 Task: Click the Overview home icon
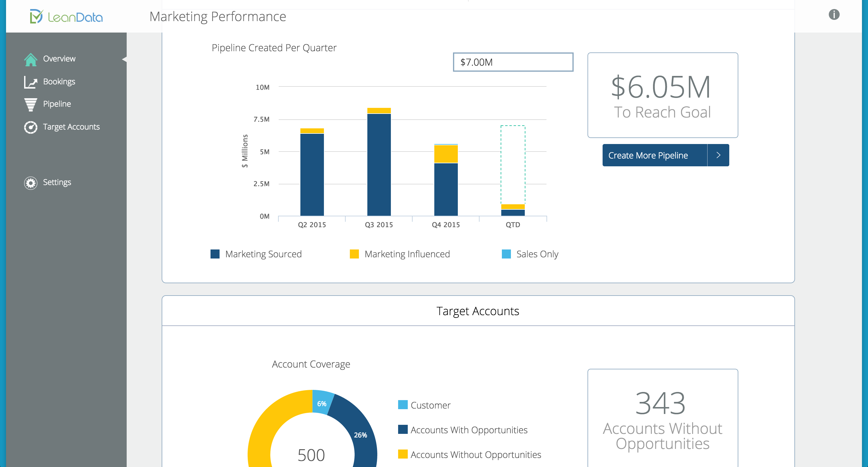pyautogui.click(x=31, y=59)
